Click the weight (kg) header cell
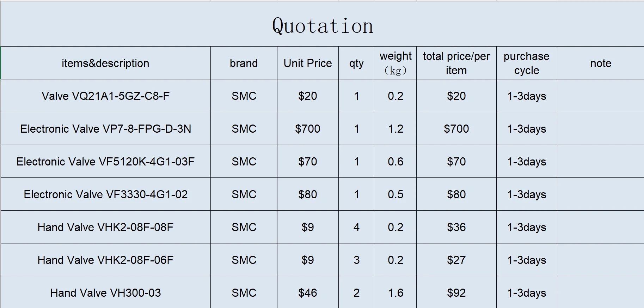This screenshot has width=644, height=308. click(395, 63)
